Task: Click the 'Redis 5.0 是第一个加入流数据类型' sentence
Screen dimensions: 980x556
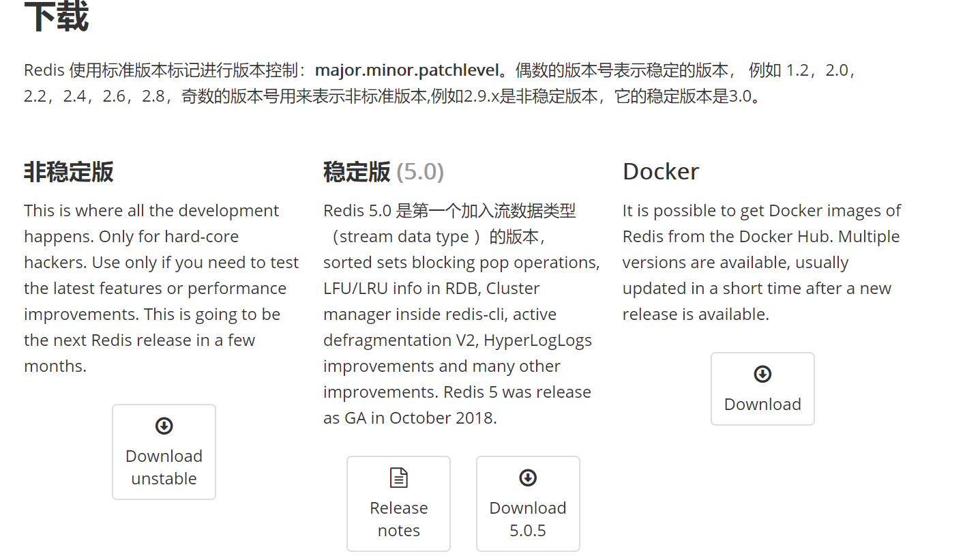Action: pyautogui.click(x=449, y=211)
